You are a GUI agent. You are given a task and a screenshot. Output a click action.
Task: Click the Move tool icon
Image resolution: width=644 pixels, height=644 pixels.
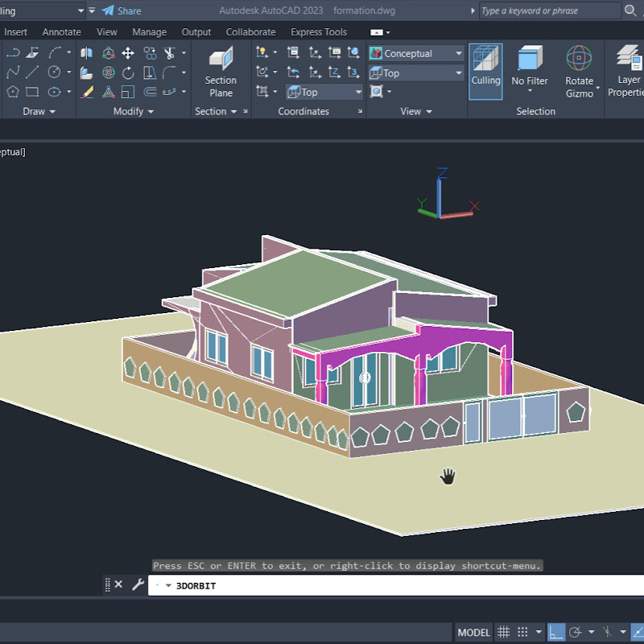coord(128,53)
